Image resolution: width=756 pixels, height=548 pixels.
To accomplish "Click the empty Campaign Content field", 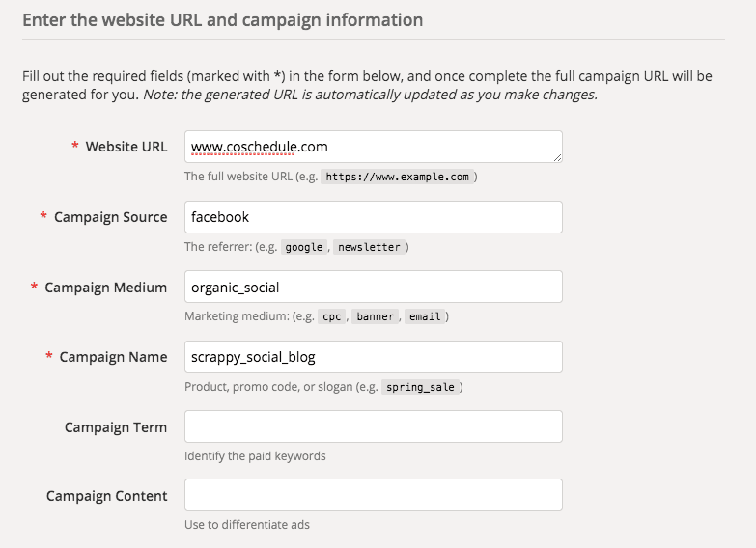I will (x=373, y=495).
